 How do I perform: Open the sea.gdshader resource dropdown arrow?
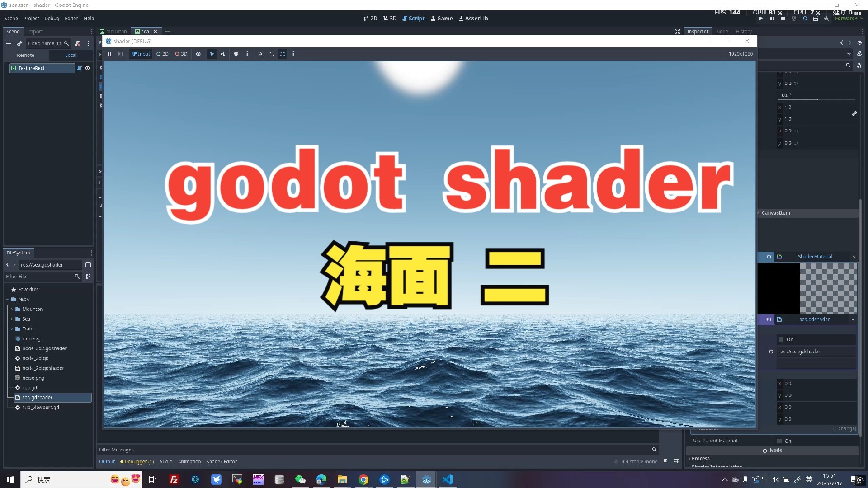coord(853,320)
